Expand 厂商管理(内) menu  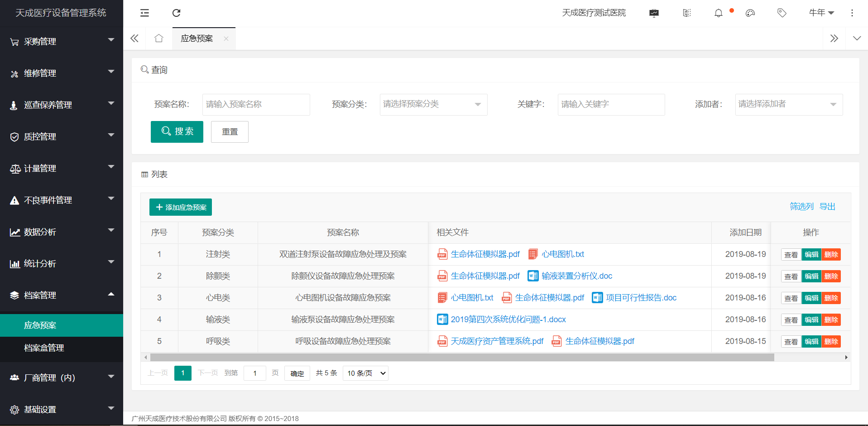[62, 378]
